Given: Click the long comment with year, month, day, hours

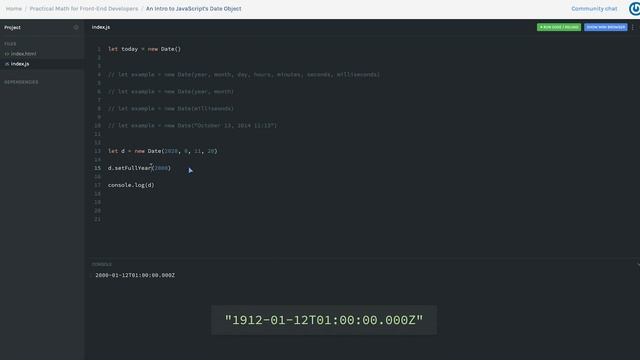Looking at the screenshot, I should pos(244,75).
